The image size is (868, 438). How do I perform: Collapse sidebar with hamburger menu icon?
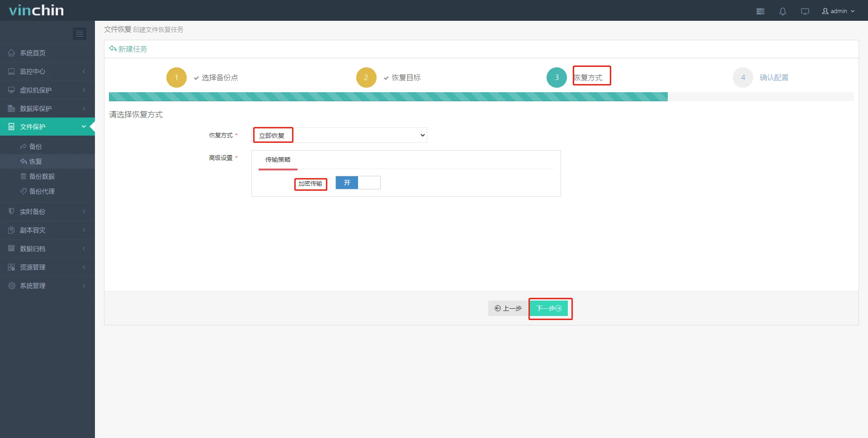(x=80, y=34)
